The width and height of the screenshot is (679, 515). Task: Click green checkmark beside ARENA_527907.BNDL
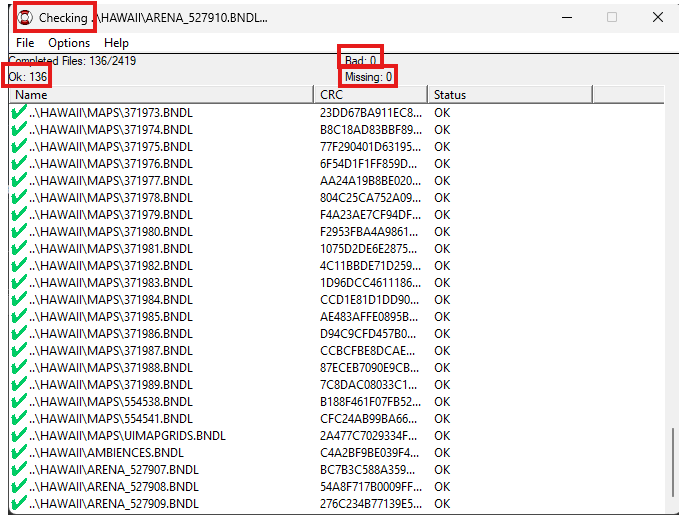point(19,470)
